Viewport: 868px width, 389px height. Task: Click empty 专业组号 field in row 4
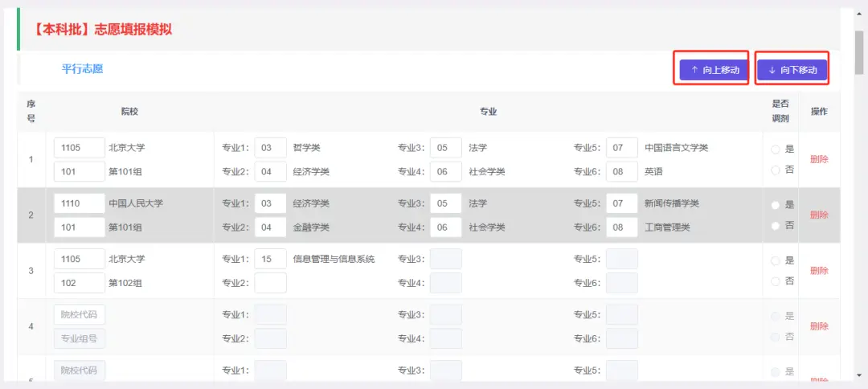79,338
